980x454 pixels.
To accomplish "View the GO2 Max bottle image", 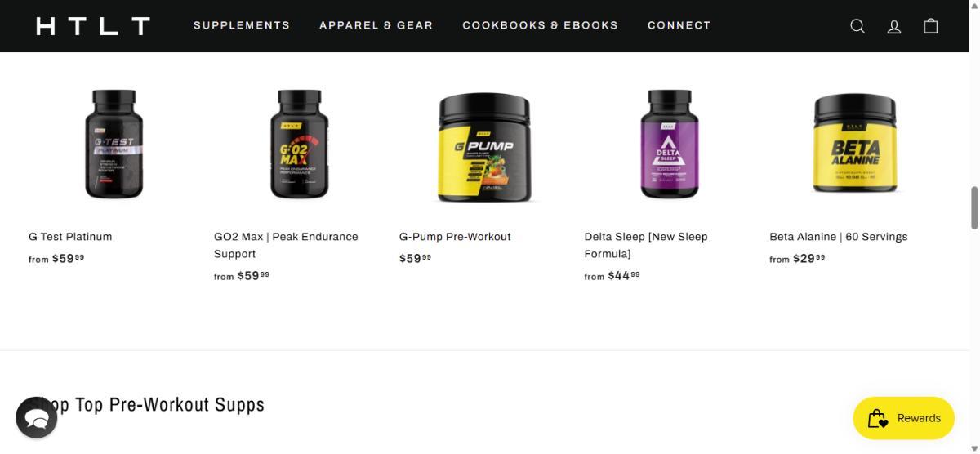I will click(x=300, y=145).
